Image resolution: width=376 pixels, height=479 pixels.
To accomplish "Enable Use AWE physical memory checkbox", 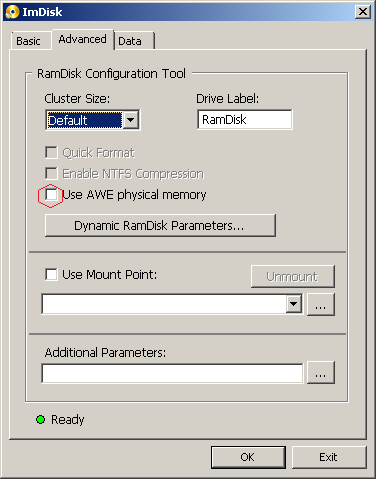I will 51,195.
